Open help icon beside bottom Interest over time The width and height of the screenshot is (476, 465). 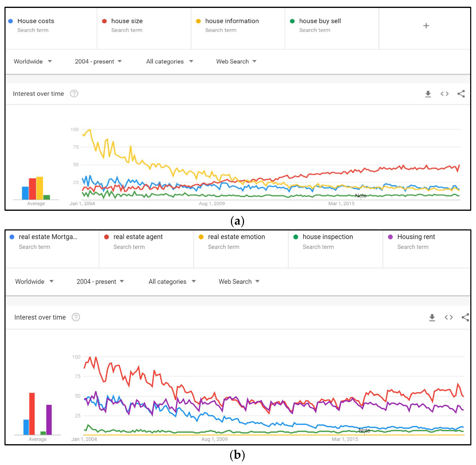coord(76,317)
